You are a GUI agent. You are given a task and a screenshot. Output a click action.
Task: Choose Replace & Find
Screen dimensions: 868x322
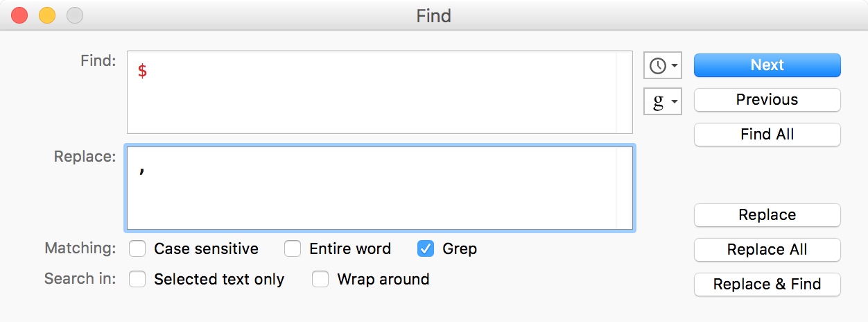click(x=767, y=285)
